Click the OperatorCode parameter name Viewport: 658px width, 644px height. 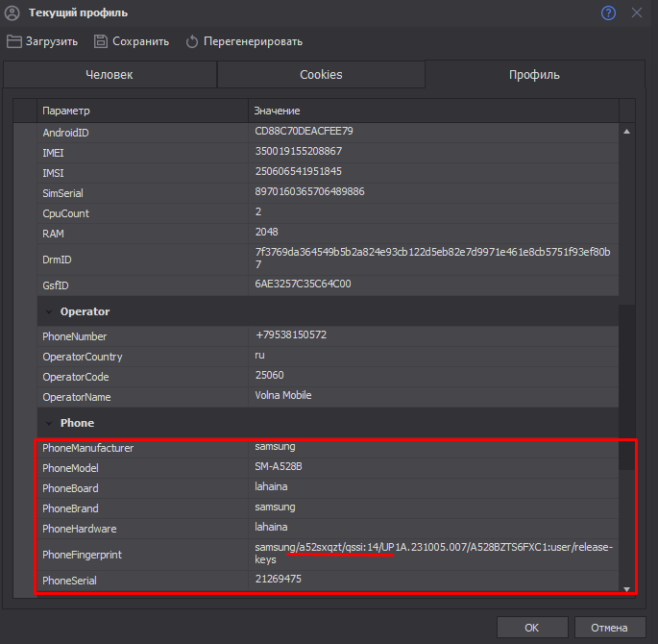tap(76, 377)
